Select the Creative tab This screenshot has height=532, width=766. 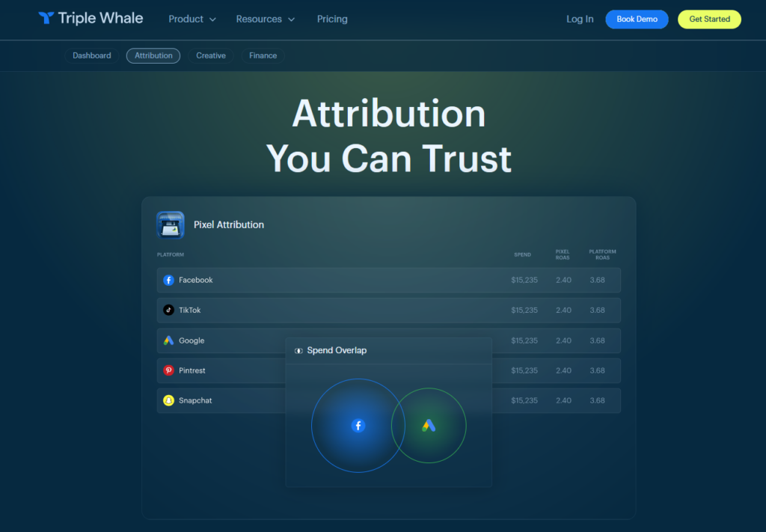pos(211,55)
